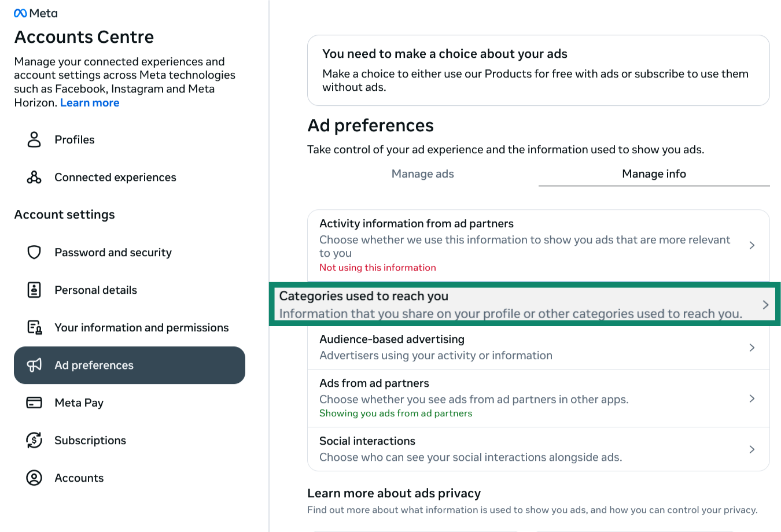Open Your information and permissions icon
Image resolution: width=781 pixels, height=532 pixels.
[x=34, y=327]
